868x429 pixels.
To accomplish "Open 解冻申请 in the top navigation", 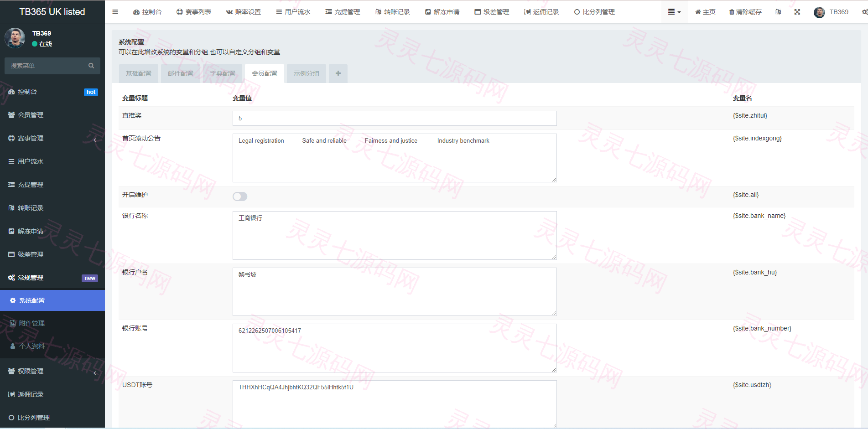I will (x=442, y=12).
